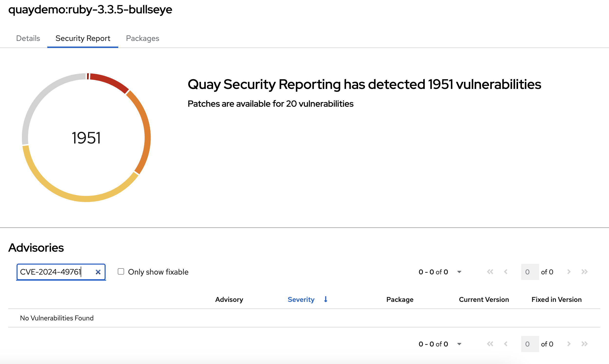Click next page arrow in bottom pagination
The height and width of the screenshot is (364, 609).
[x=569, y=344]
